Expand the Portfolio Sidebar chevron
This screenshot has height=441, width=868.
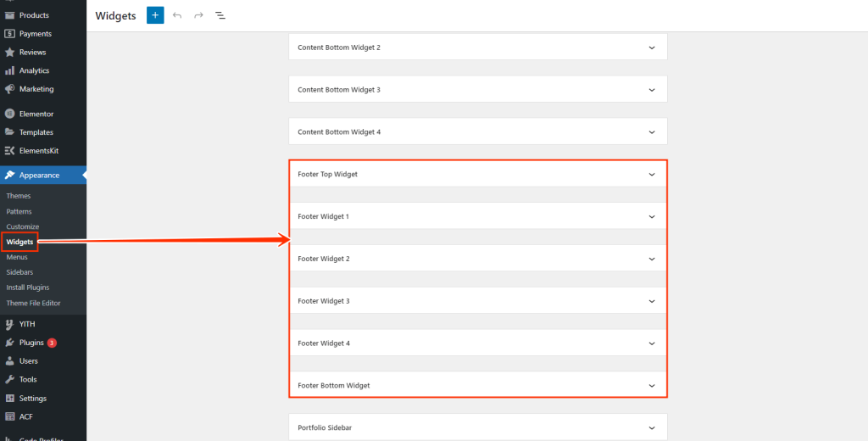[x=651, y=428]
